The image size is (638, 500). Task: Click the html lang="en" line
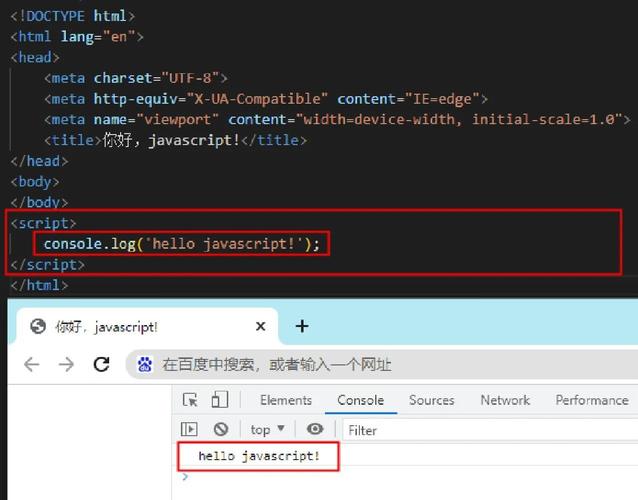[x=77, y=37]
